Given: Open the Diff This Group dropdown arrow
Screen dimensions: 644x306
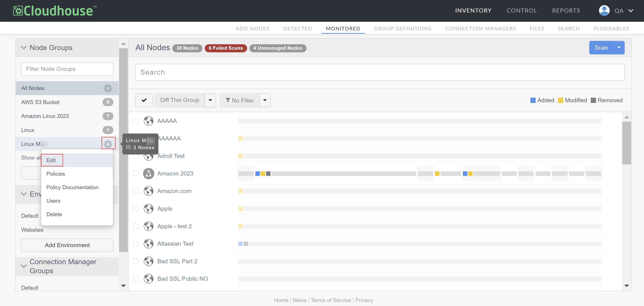Looking at the screenshot, I should click(x=210, y=100).
